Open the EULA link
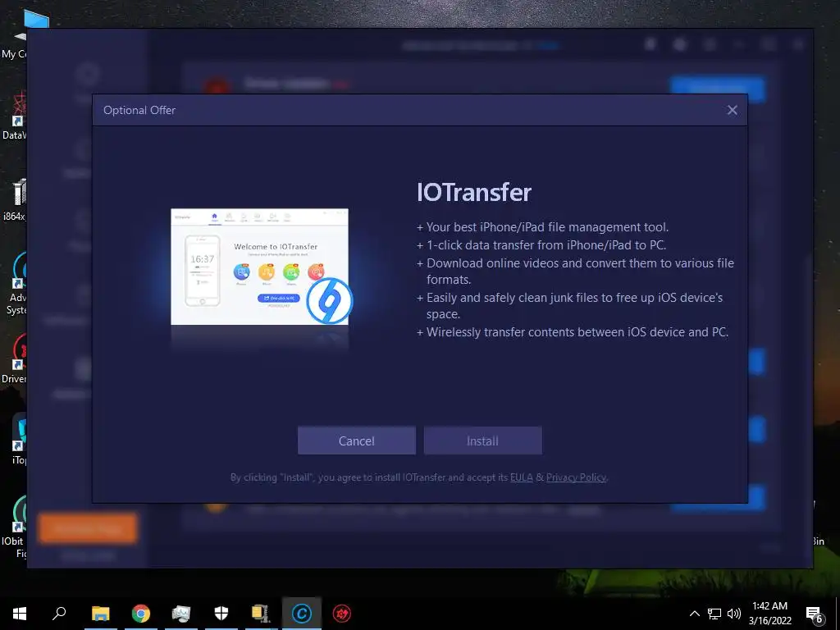 click(521, 477)
